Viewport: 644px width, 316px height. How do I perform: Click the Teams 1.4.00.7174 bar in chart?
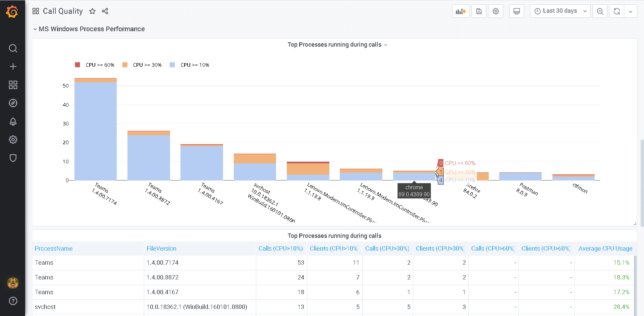(96, 131)
